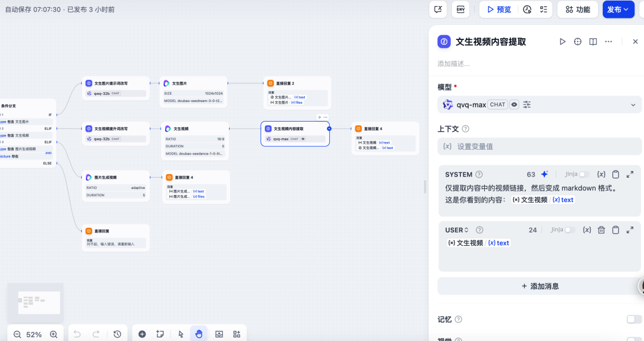This screenshot has height=341, width=644.
Task: Click the vision eye badge next to CHAT
Action: (514, 105)
